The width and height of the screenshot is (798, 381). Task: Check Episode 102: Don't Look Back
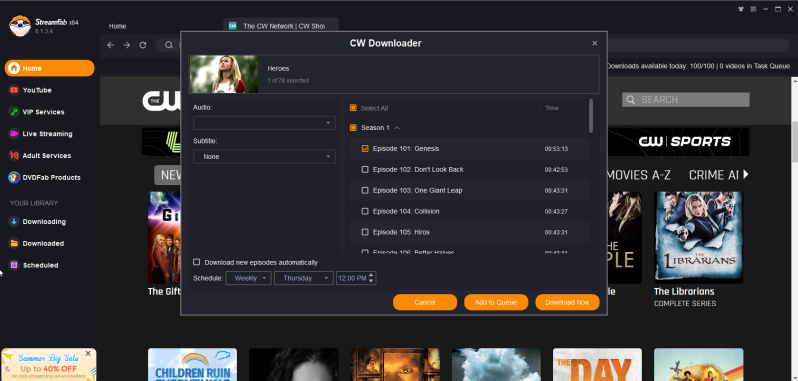point(364,169)
